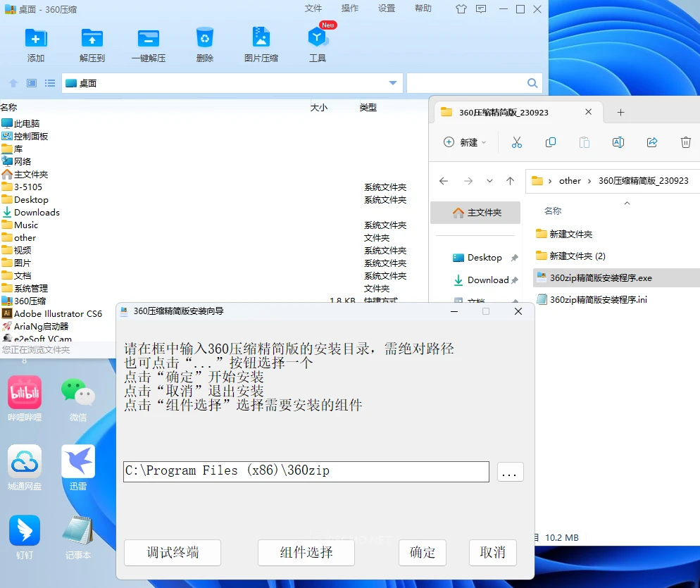Select the Downloads entry in 360压缩
Image resolution: width=700 pixels, height=588 pixels.
coord(31,213)
